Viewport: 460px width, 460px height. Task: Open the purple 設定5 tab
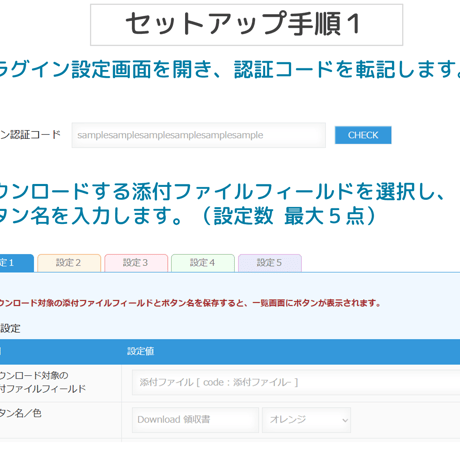(x=270, y=263)
